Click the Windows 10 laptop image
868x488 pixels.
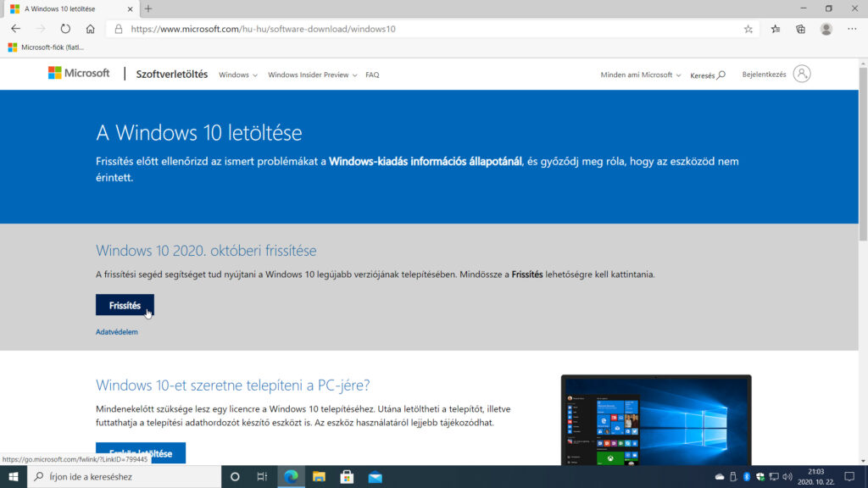(x=656, y=420)
